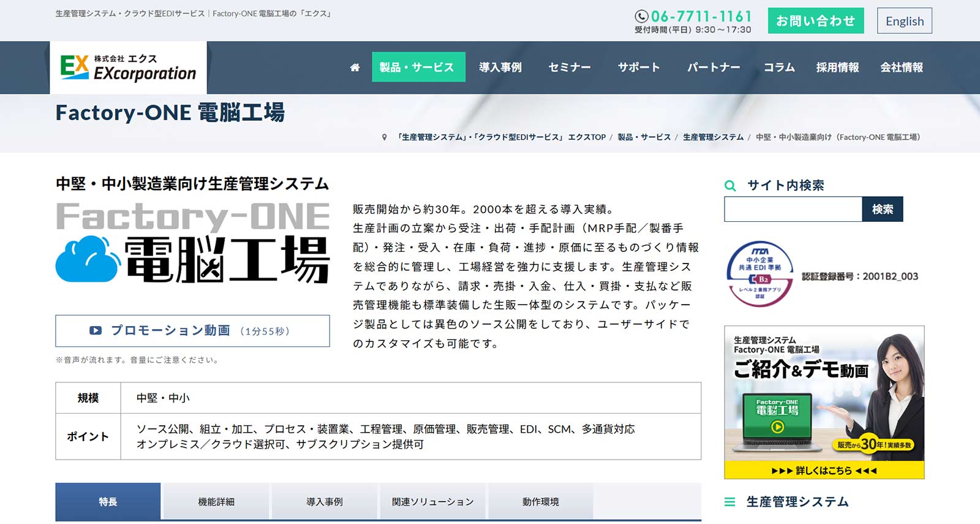This screenshot has height=524, width=980.
Task: Click the ※音声が流れます note text
Action: click(x=137, y=360)
